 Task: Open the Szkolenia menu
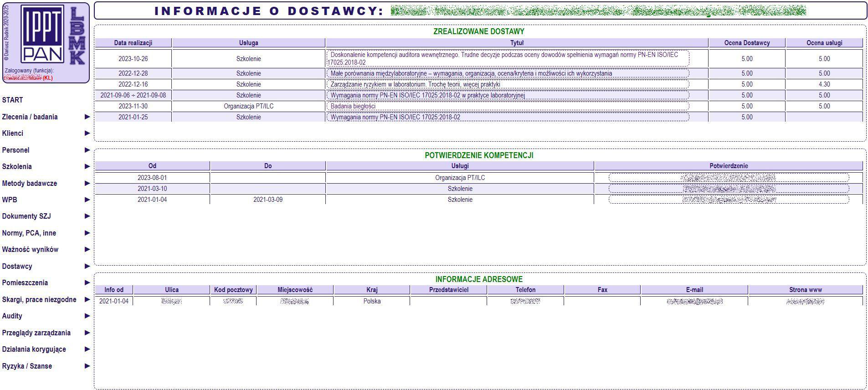click(x=17, y=167)
